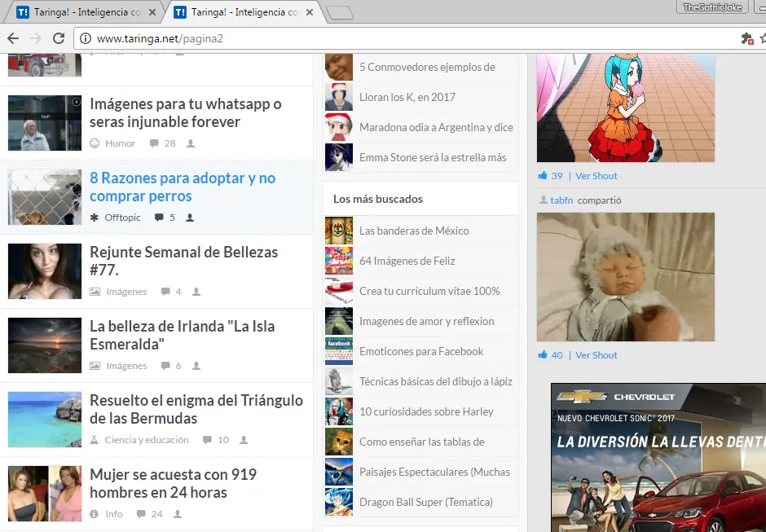This screenshot has width=766, height=532.
Task: Click comment icon beside 28 comments
Action: pos(154,143)
